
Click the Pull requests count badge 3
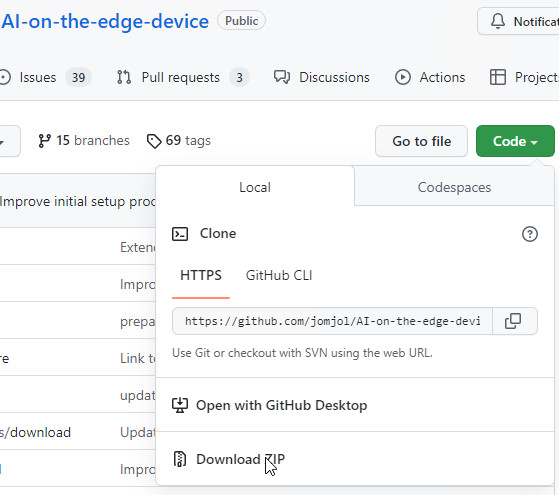coord(239,77)
